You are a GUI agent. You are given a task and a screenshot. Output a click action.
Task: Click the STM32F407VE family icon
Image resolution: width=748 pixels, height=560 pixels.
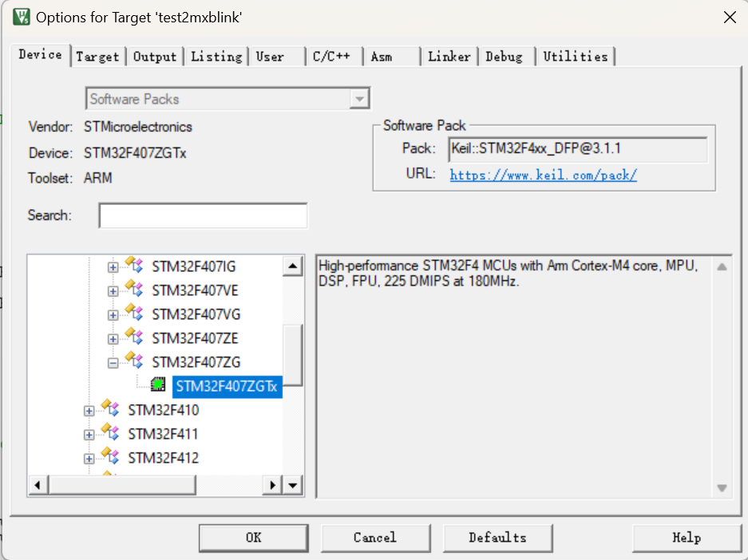134,289
